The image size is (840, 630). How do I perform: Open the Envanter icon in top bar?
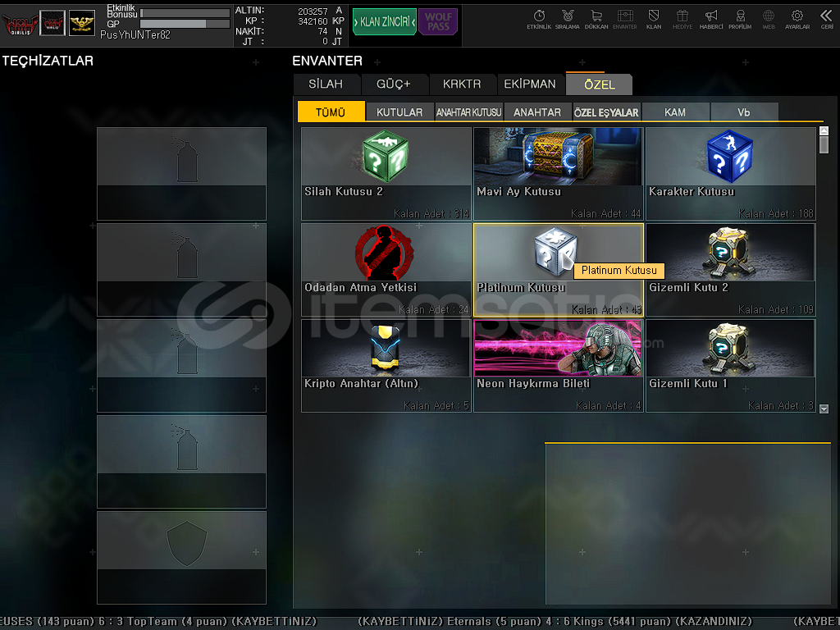pos(624,20)
